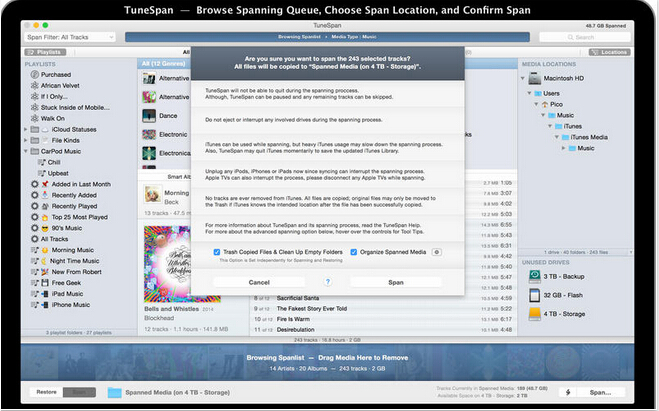659x411 pixels.
Task: Collapse the iTunes folder in Media Locations
Action: pos(550,126)
